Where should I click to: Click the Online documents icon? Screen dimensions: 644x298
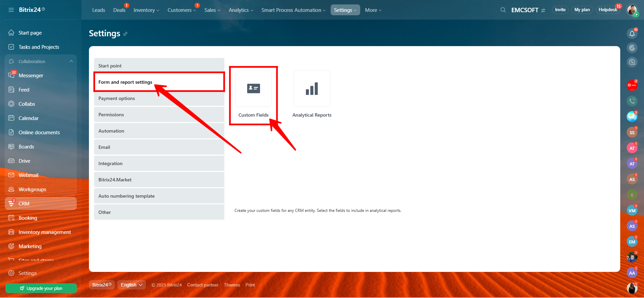(11, 132)
